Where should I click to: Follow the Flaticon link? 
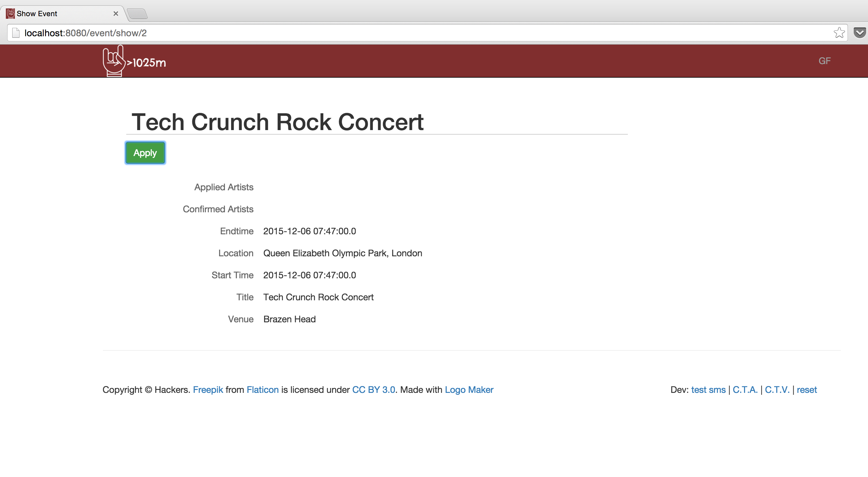[x=262, y=390]
